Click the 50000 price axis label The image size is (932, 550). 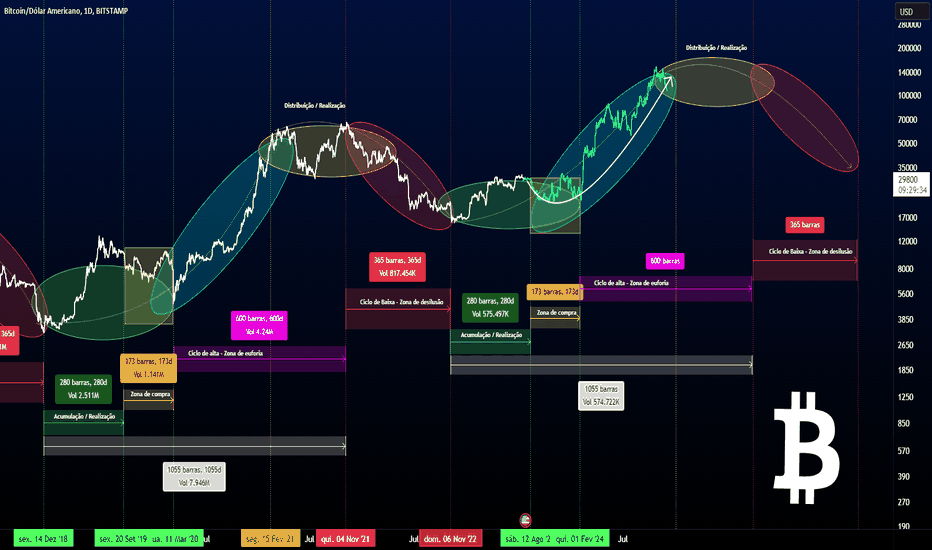pos(908,143)
